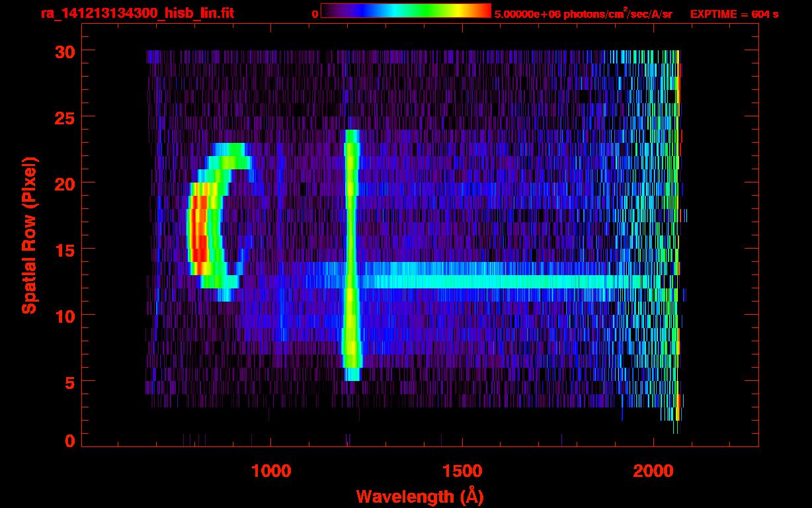812x508 pixels.
Task: Click the 20 spatial row tick label
Action: [x=65, y=183]
